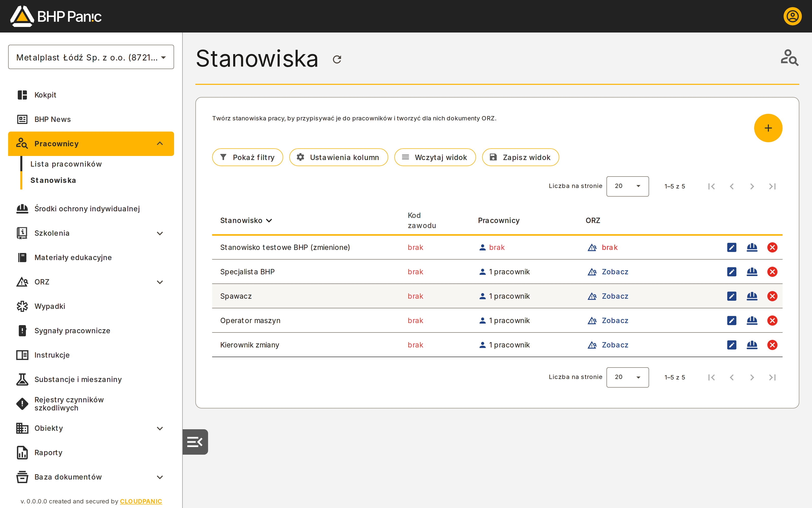The image size is (812, 508).
Task: Edit the Kierownik zmiany position
Action: click(x=732, y=345)
